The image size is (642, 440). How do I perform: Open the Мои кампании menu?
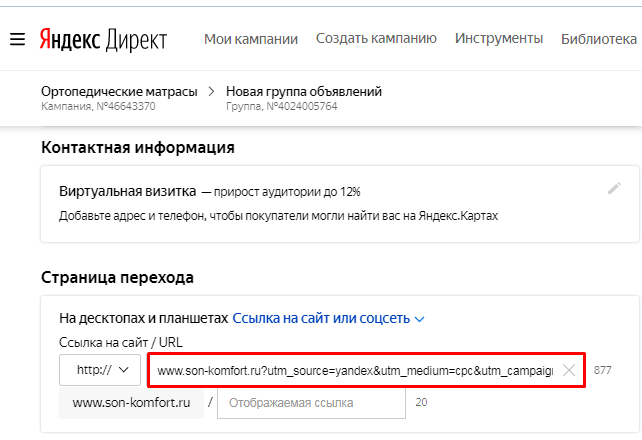[251, 39]
